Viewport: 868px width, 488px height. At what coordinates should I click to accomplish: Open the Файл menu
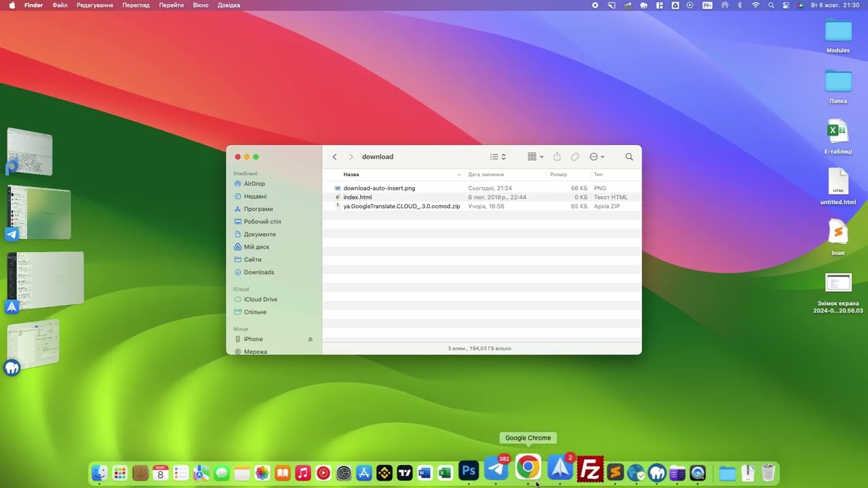click(60, 5)
